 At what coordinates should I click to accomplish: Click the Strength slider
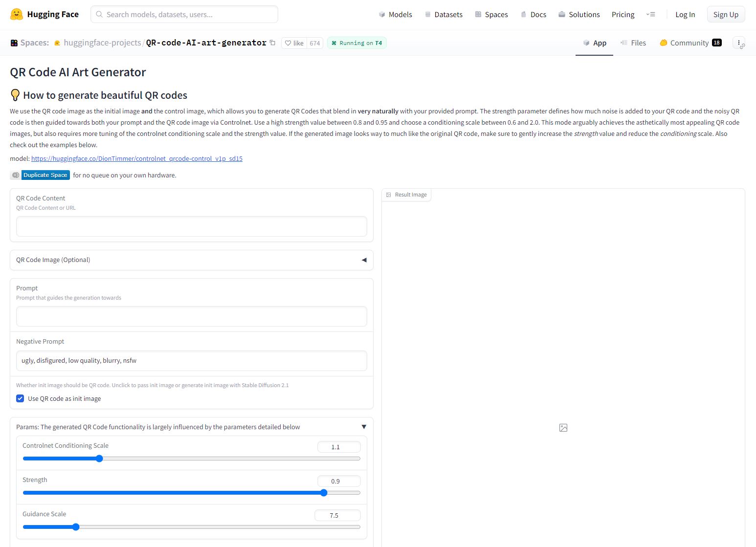[x=192, y=493]
